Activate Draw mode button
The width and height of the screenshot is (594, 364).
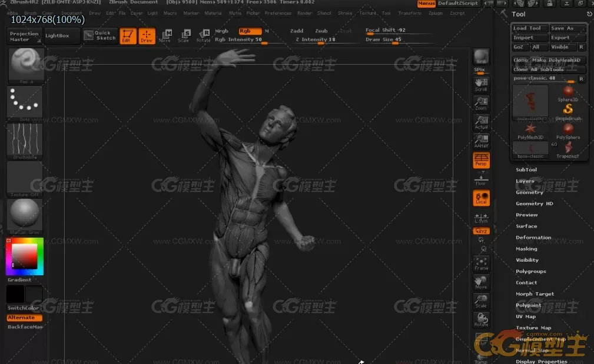(x=147, y=36)
